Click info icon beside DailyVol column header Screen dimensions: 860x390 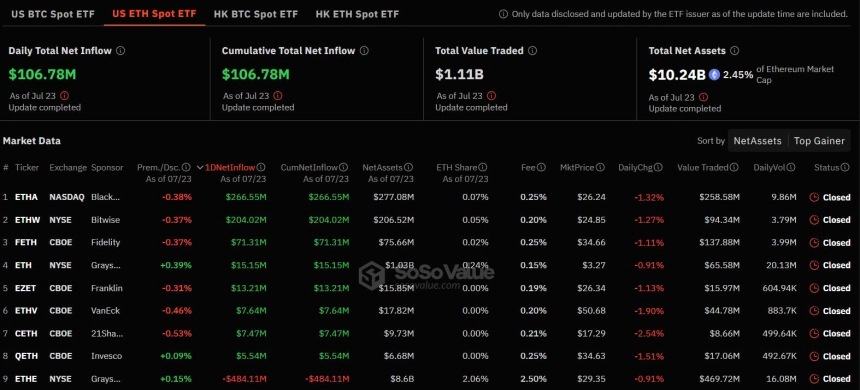point(792,167)
